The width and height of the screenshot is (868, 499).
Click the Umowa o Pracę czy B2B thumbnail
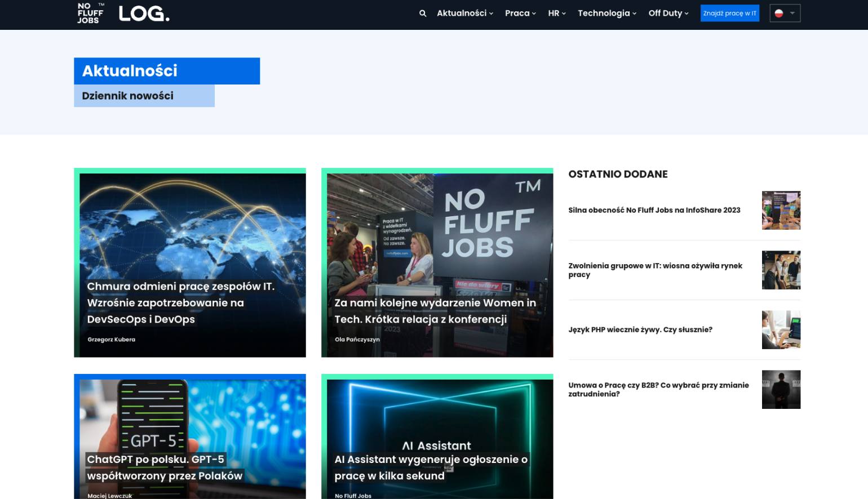(781, 389)
